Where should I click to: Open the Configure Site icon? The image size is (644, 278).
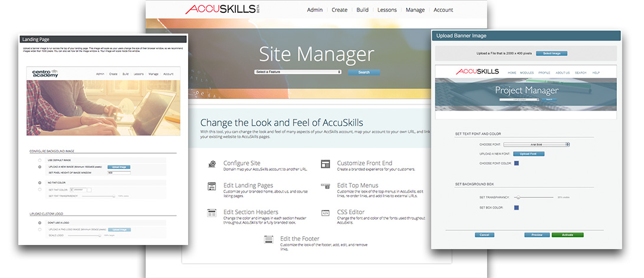[212, 164]
